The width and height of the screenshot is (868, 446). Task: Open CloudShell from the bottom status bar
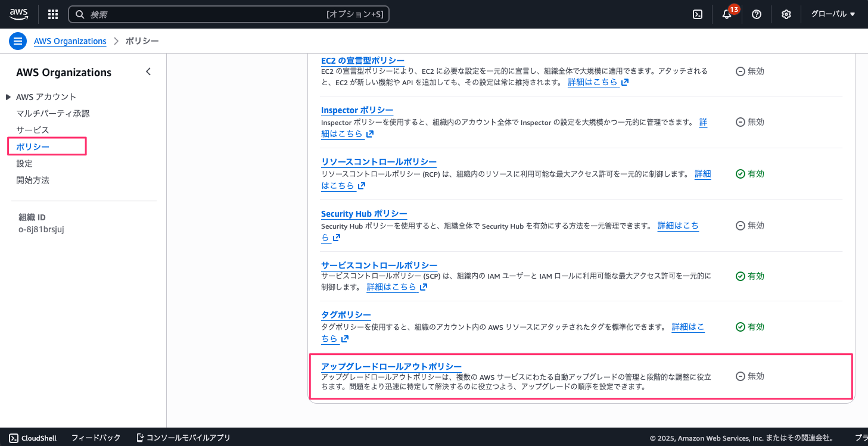pos(33,438)
